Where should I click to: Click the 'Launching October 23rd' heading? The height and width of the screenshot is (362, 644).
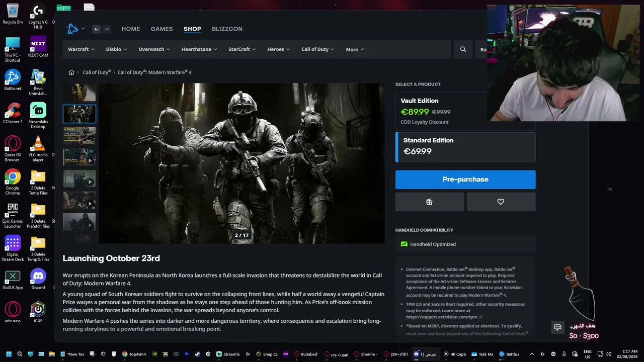[x=111, y=258]
